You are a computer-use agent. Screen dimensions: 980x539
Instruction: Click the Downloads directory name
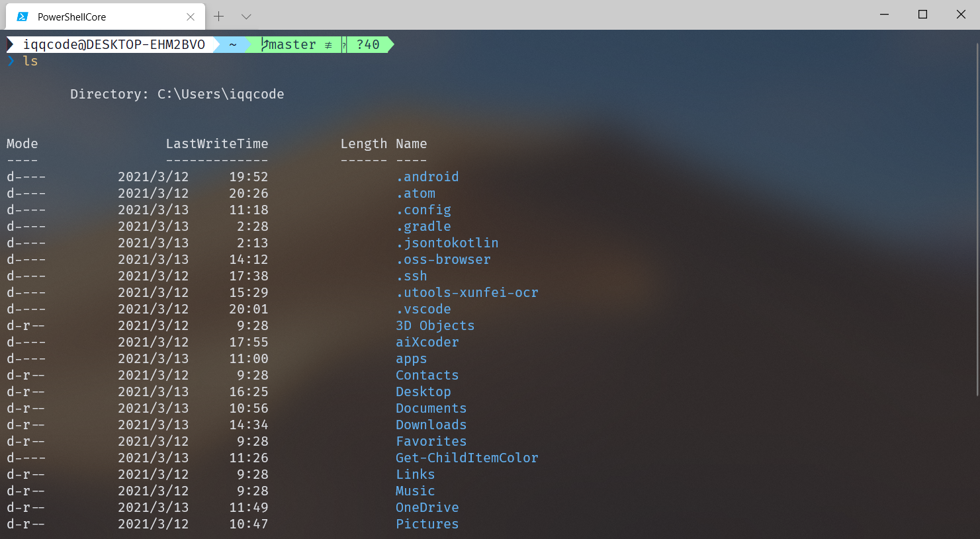[431, 425]
